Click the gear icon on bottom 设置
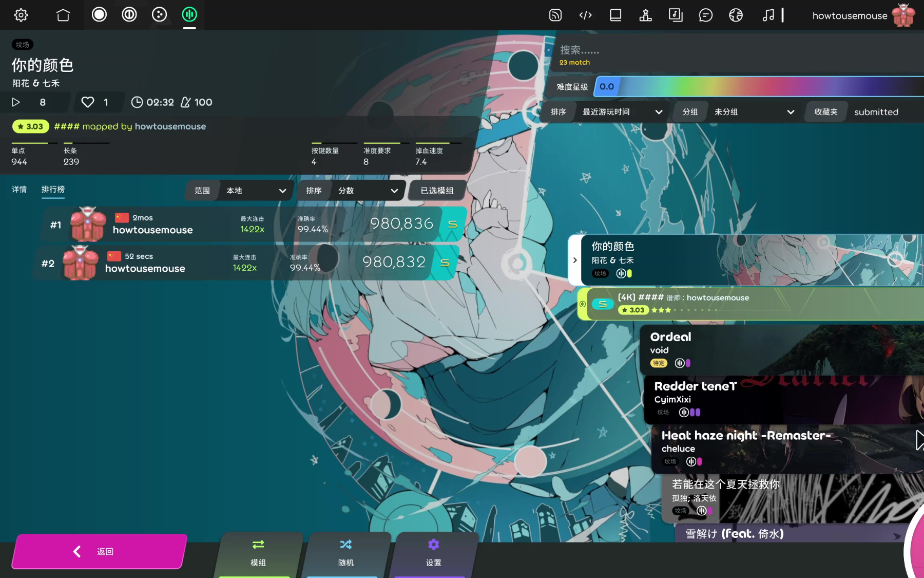 434,545
